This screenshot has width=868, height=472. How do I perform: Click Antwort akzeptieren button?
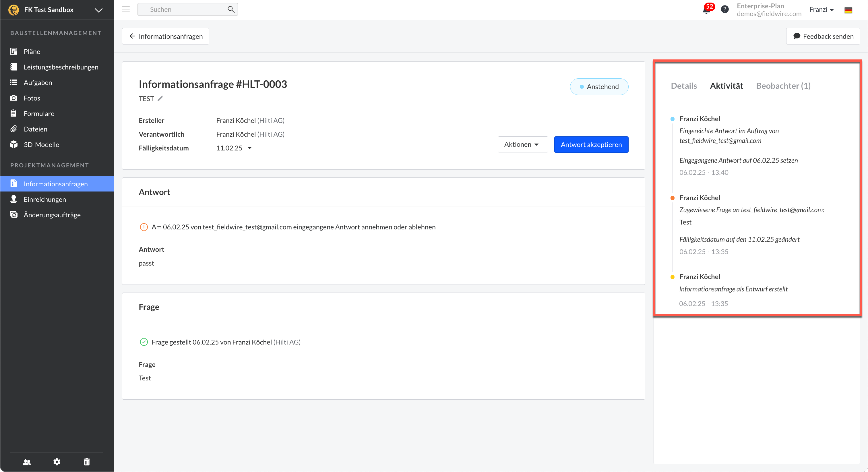tap(591, 144)
